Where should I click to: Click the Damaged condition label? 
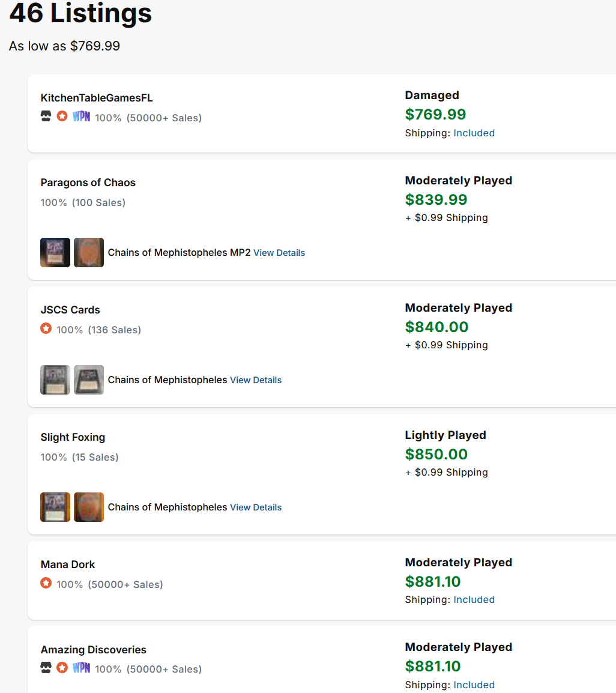(432, 95)
